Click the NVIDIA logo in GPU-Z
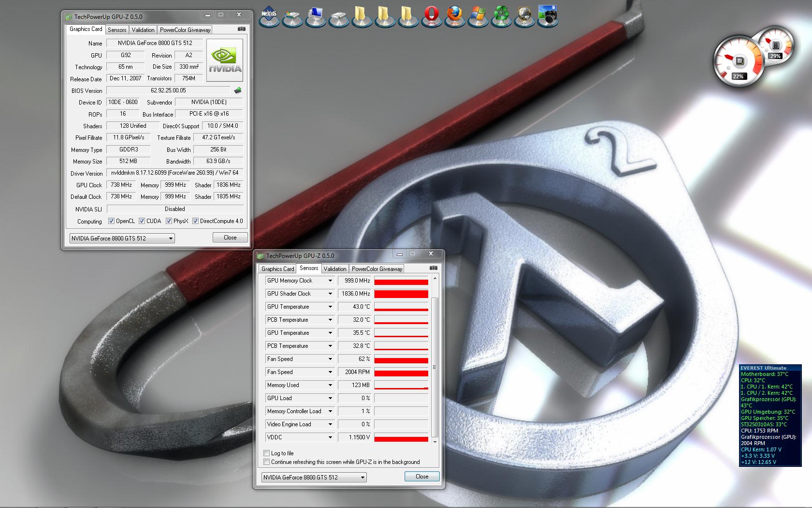Image resolution: width=812 pixels, height=508 pixels. 225,60
